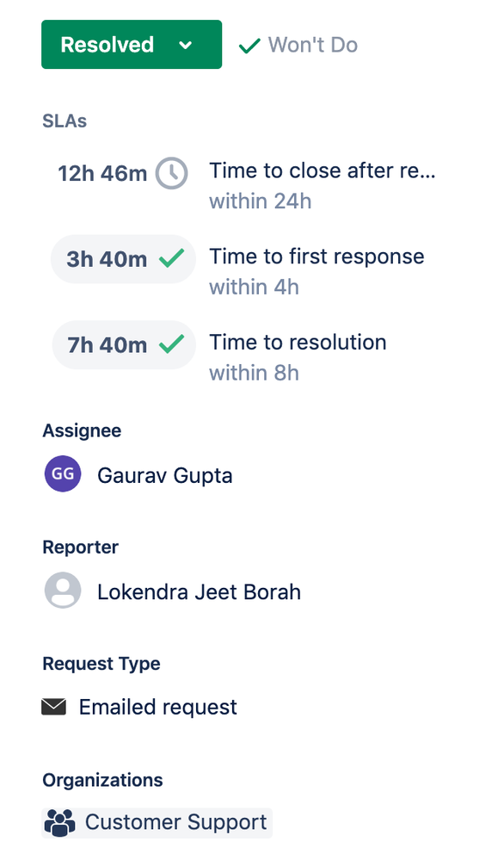This screenshot has width=504, height=860.
Task: Open Gaurav Gupta's avatar with GG initials
Action: 62,474
